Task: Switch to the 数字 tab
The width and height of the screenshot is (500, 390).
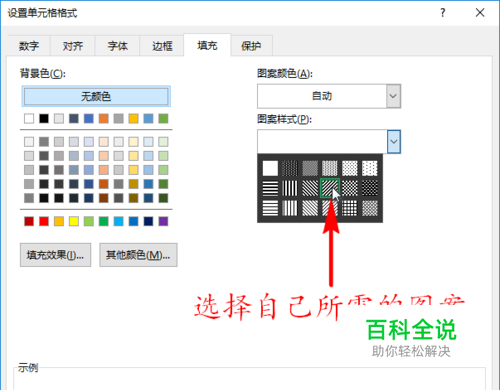Action: [29, 46]
